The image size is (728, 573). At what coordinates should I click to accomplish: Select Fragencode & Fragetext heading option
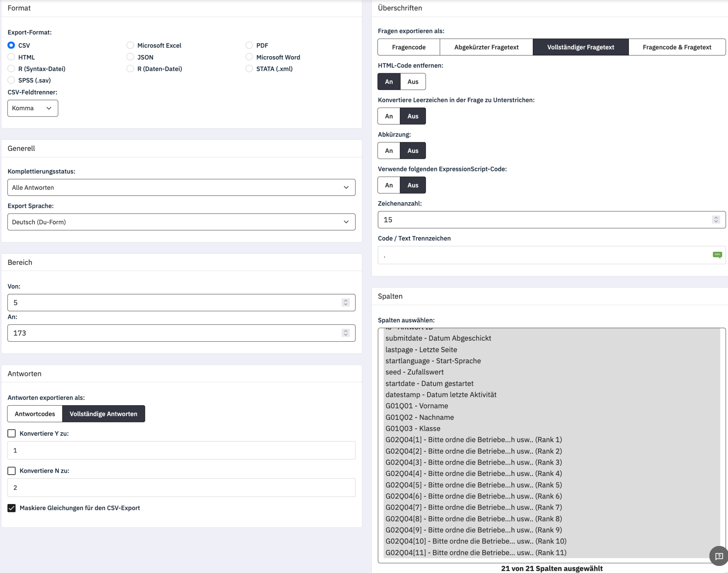pos(677,47)
